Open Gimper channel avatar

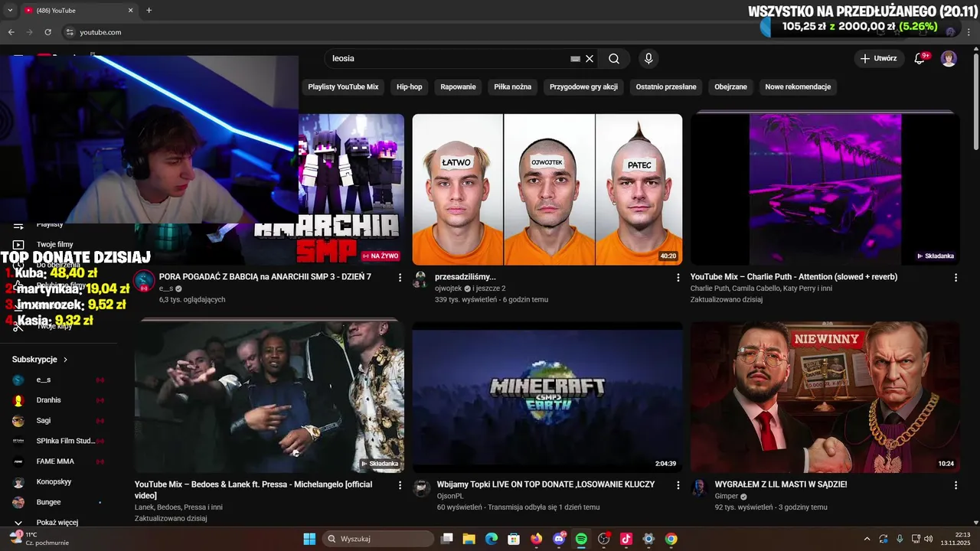point(699,488)
